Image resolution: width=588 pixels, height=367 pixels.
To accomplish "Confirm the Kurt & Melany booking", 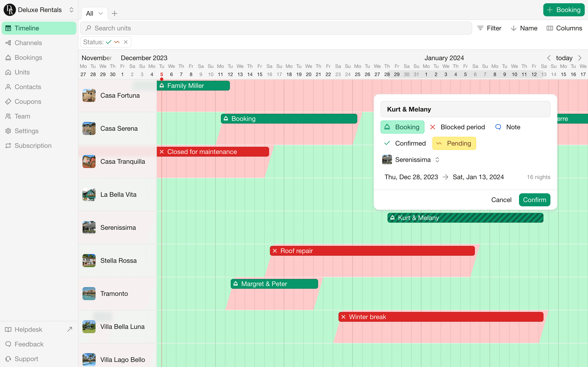I will point(535,200).
